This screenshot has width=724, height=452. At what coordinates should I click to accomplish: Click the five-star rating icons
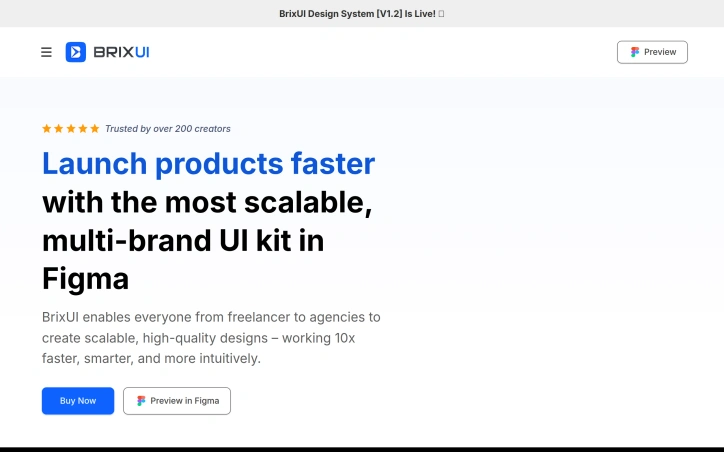click(x=71, y=128)
